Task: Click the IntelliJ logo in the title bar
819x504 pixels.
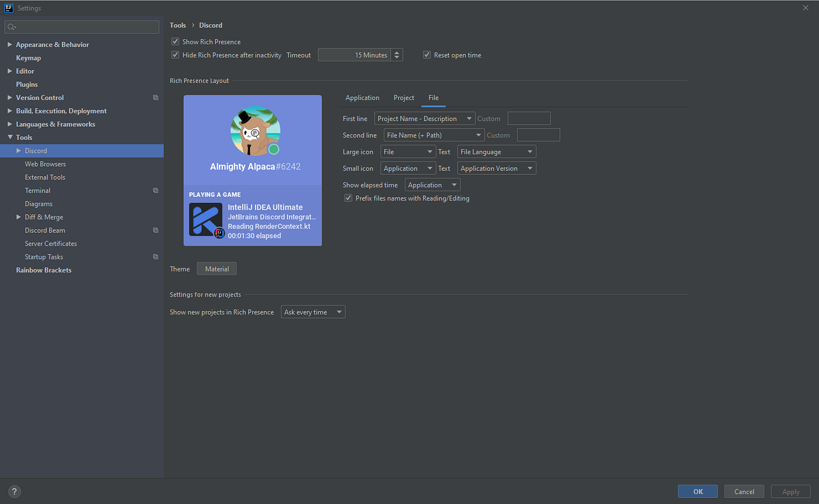Action: (x=8, y=8)
